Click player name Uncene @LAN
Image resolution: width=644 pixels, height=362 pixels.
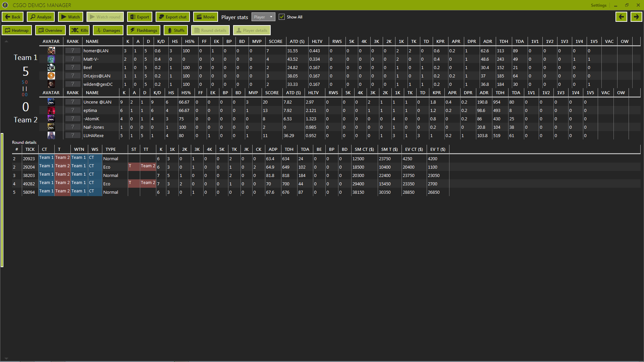point(97,102)
